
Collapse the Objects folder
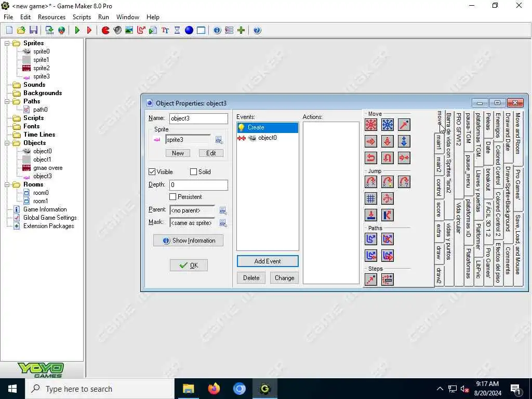[7, 143]
